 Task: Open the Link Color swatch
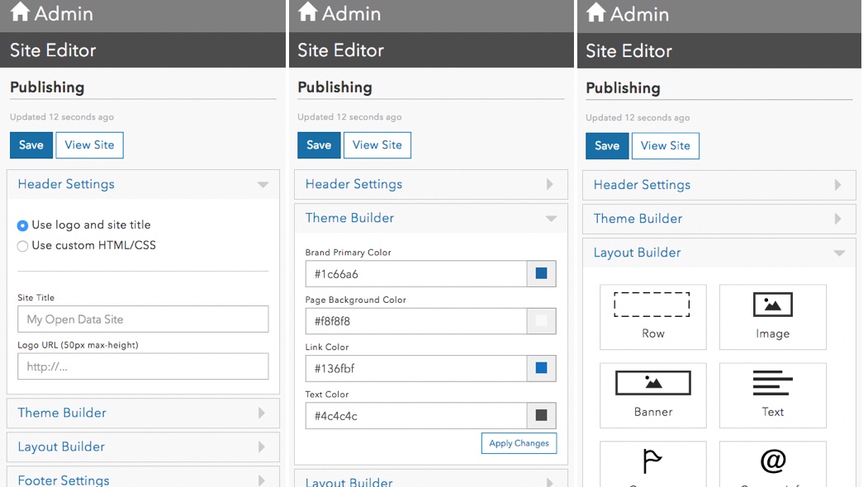pyautogui.click(x=541, y=368)
